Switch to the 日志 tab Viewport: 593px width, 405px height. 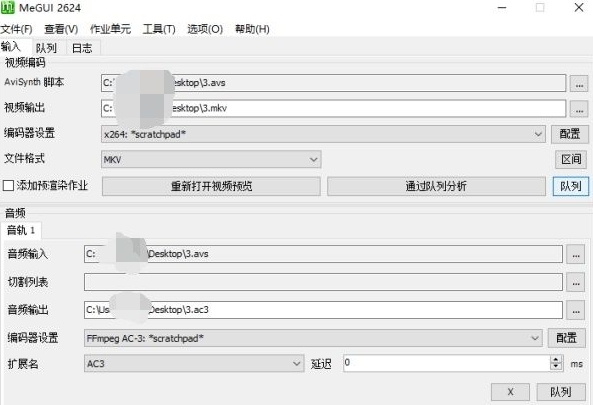tap(82, 48)
